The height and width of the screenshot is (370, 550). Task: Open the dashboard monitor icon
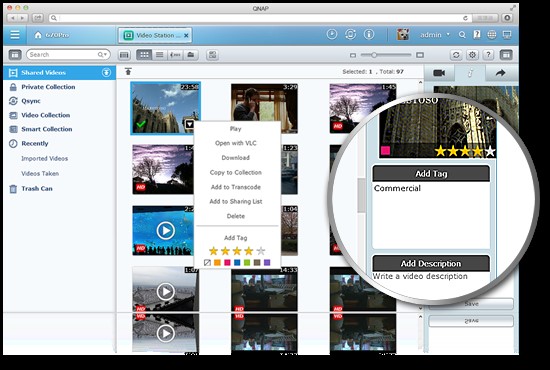click(507, 34)
